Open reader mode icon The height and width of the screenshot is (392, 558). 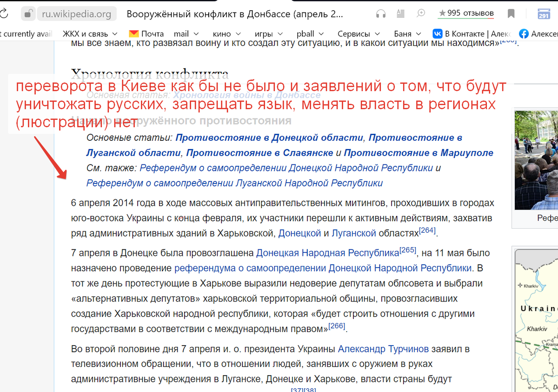tap(400, 13)
